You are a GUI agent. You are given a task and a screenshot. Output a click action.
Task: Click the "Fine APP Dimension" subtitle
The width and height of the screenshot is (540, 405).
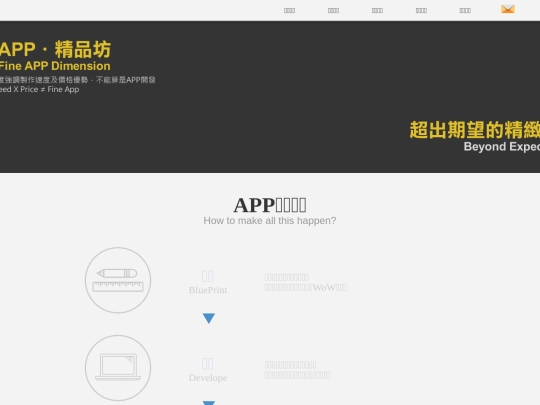pos(55,66)
